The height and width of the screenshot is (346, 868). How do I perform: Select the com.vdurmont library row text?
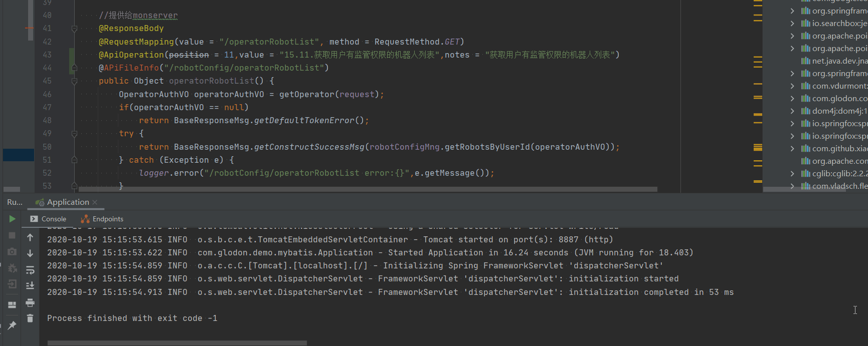pos(840,86)
